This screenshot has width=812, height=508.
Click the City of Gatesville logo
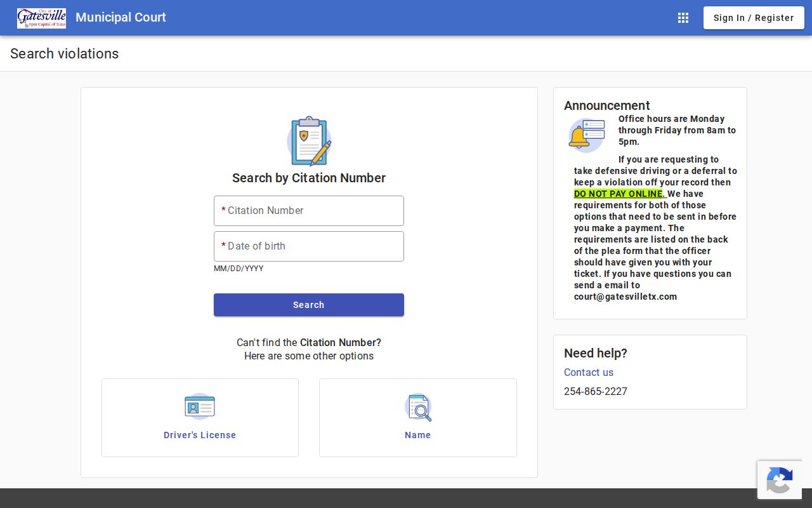(x=41, y=18)
